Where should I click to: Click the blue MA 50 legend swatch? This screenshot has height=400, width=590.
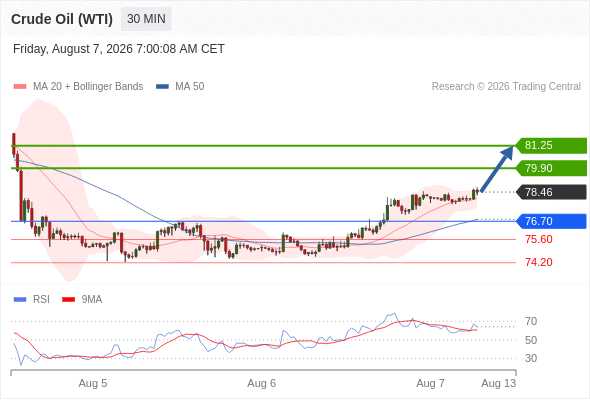pos(162,87)
